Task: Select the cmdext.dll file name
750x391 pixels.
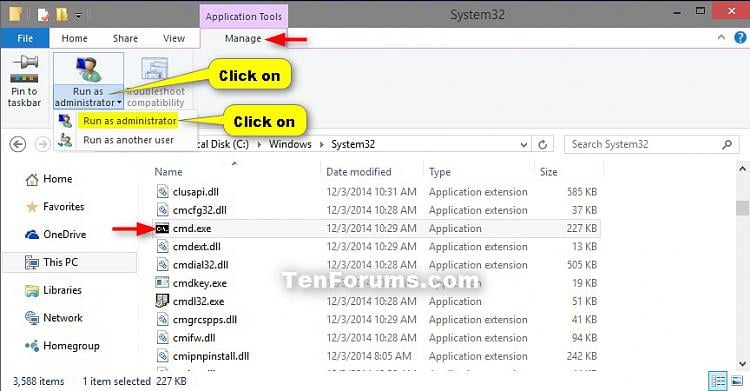Action: pos(197,247)
